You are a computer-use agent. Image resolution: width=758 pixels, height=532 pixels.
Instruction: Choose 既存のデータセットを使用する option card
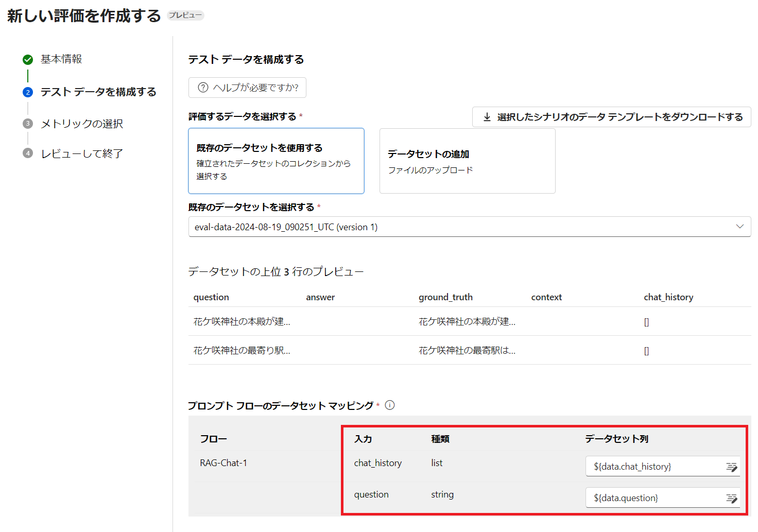coord(276,161)
